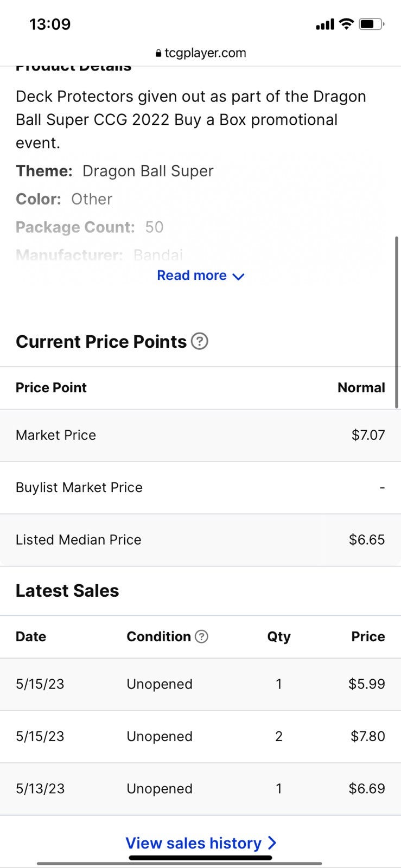The width and height of the screenshot is (401, 868).
Task: Click the page scrollbar on right edge
Action: 397,322
